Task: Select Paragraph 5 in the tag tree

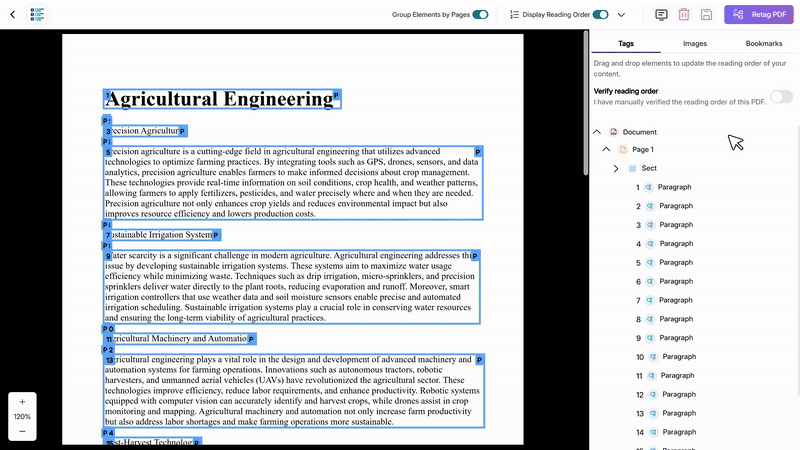Action: click(674, 263)
